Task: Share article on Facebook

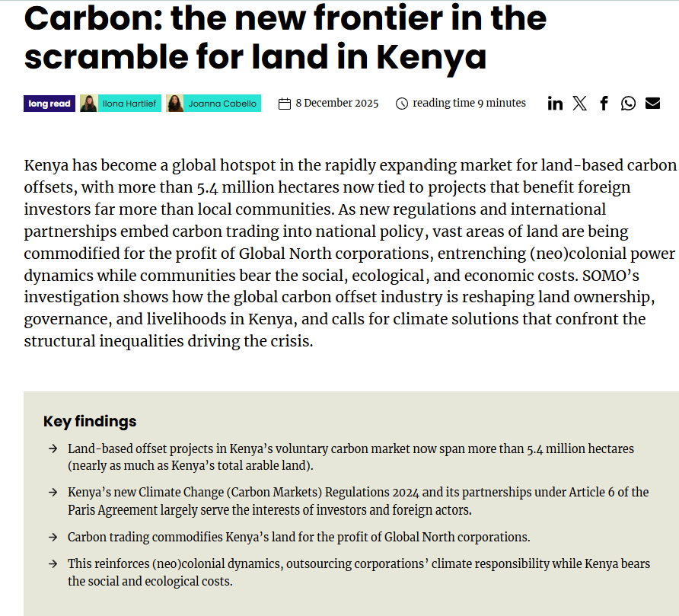Action: click(x=604, y=104)
